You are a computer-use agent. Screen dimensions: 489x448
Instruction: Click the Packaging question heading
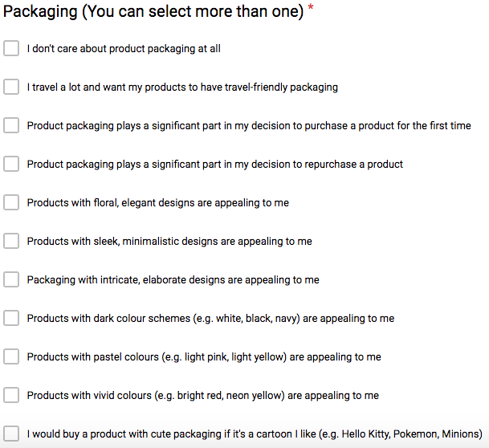[153, 12]
